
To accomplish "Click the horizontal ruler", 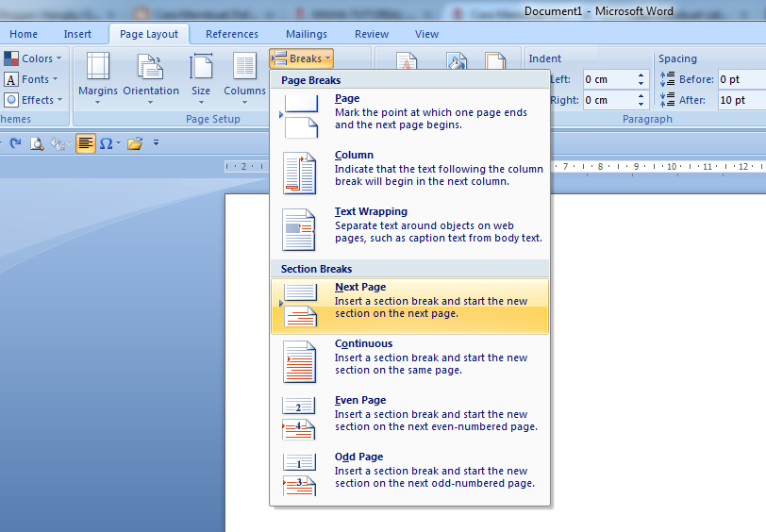I will (495, 167).
